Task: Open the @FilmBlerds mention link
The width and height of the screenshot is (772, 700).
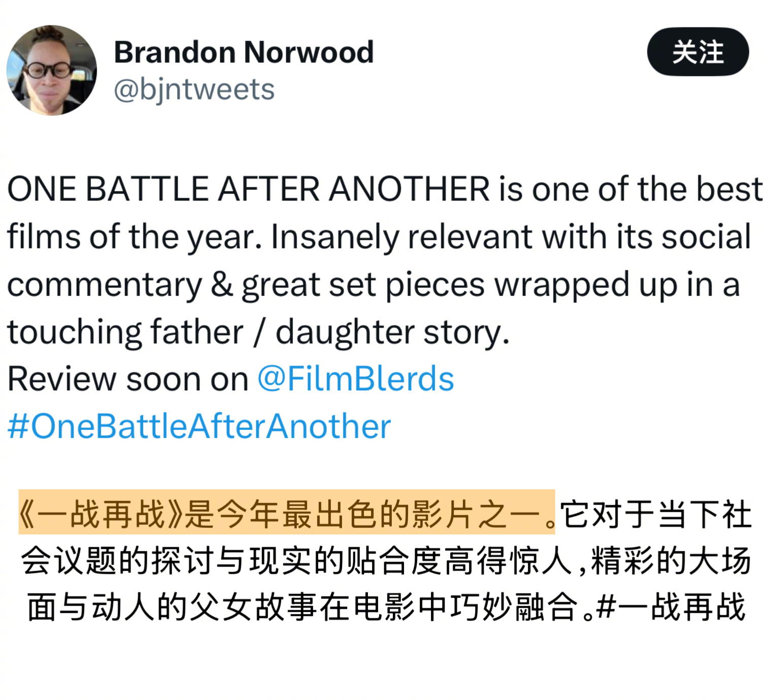Action: 355,379
